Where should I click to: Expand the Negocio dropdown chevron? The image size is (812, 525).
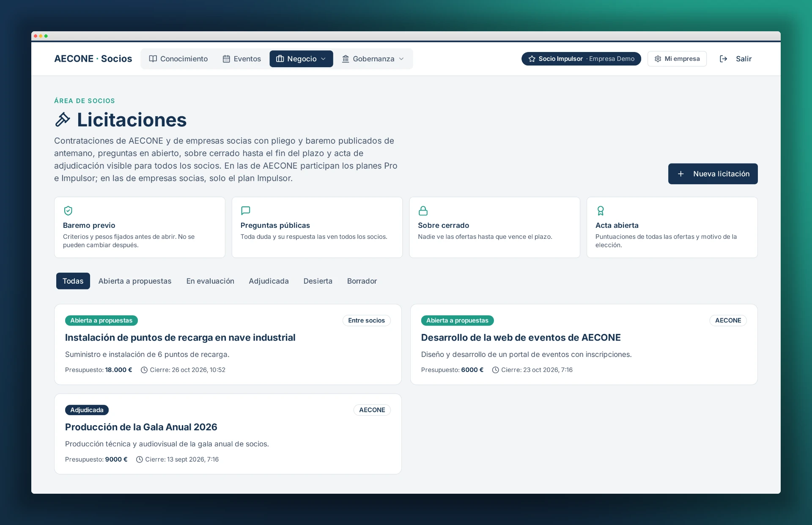tap(323, 59)
